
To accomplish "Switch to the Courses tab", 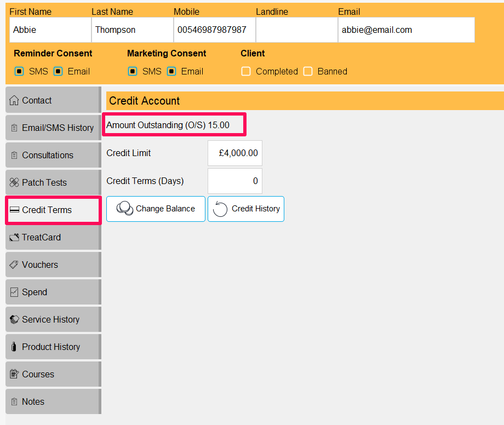I will 53,374.
